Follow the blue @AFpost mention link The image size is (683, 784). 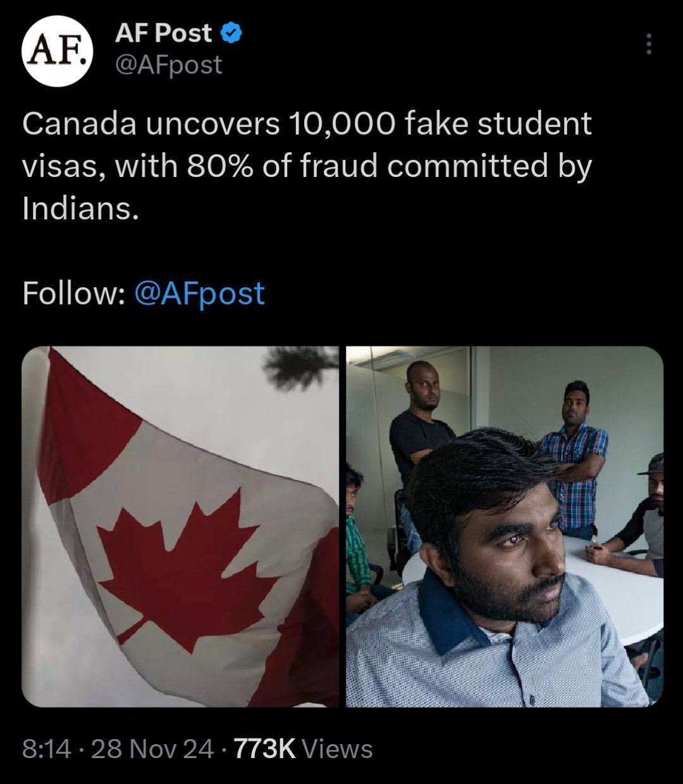(x=199, y=293)
